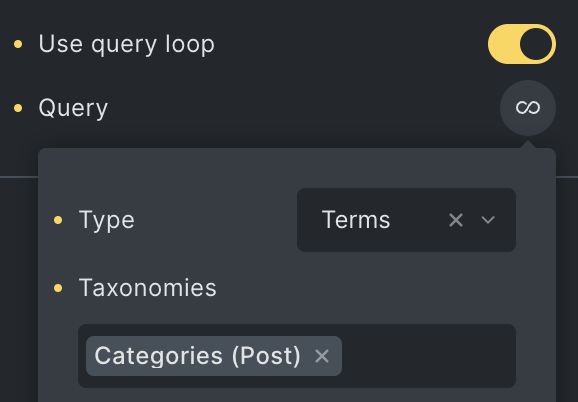Image resolution: width=578 pixels, height=402 pixels.
Task: Open the Query loop infinity icon settings
Action: click(528, 108)
